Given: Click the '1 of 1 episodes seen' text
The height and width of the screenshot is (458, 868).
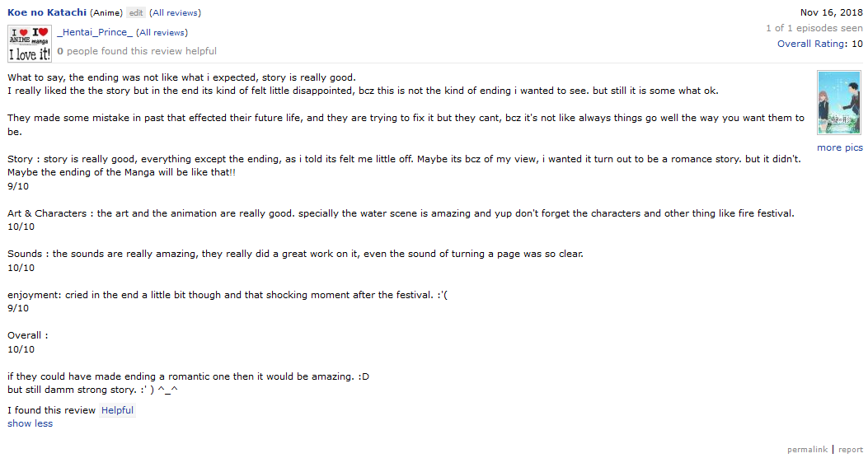Looking at the screenshot, I should tap(814, 28).
